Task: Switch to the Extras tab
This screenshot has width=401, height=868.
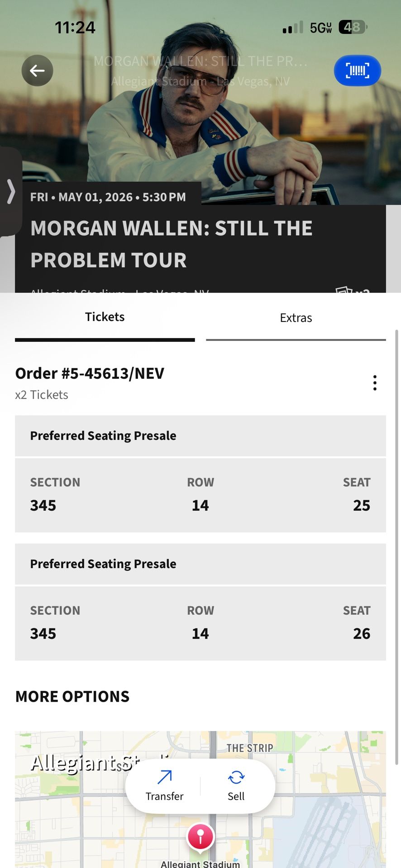Action: (x=296, y=318)
